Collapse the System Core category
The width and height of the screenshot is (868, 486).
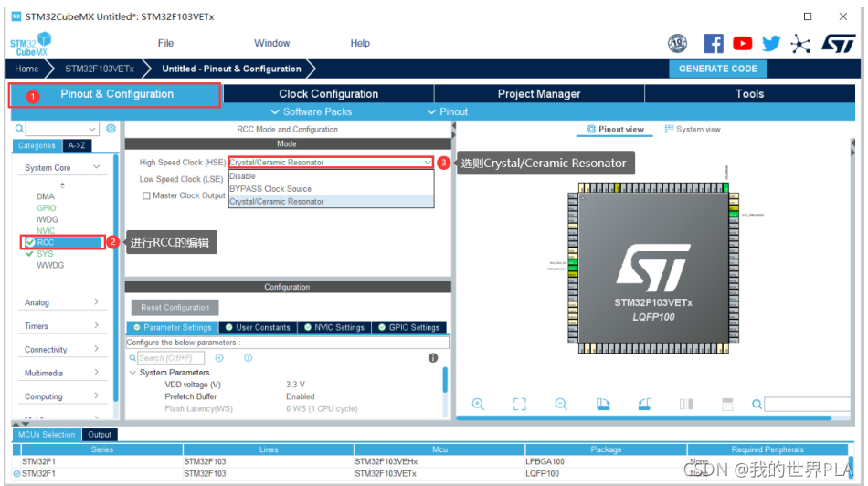click(96, 167)
